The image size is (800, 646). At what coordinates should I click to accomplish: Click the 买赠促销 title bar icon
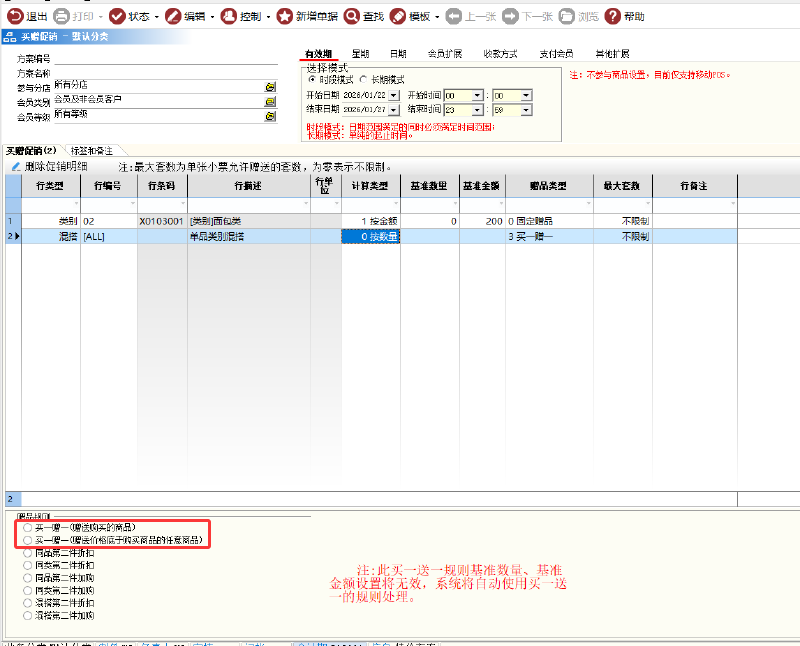pyautogui.click(x=10, y=37)
